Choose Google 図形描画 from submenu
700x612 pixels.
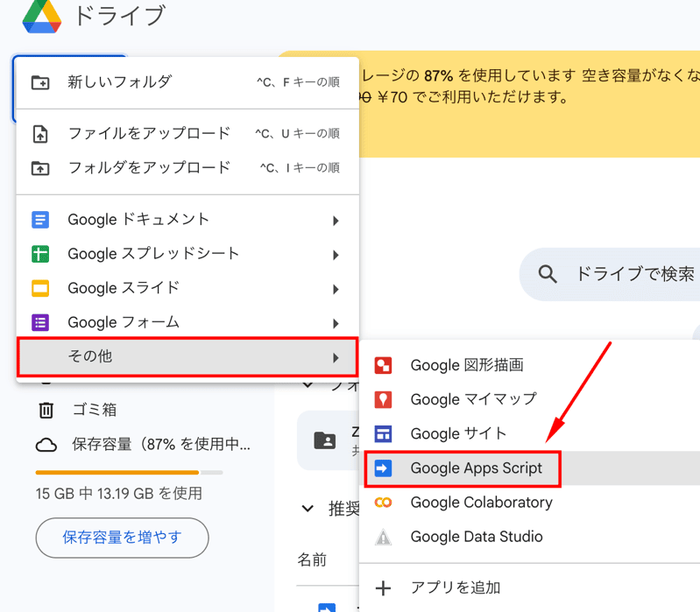[x=531, y=365]
